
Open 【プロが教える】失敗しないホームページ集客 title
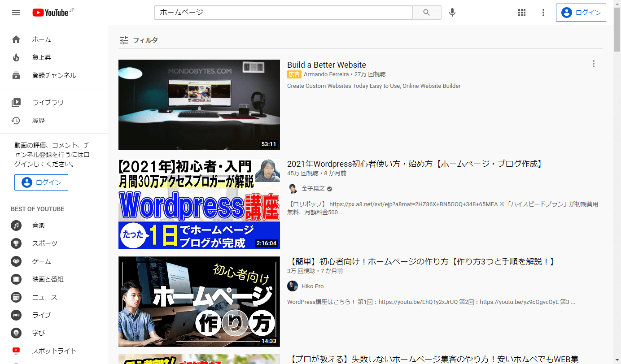point(433,359)
